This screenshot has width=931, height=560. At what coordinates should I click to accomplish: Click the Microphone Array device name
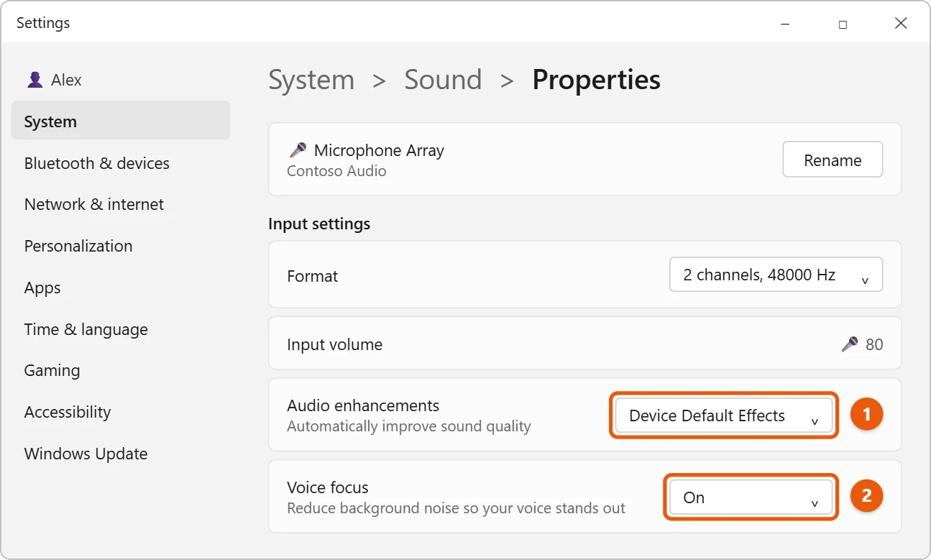pyautogui.click(x=379, y=150)
